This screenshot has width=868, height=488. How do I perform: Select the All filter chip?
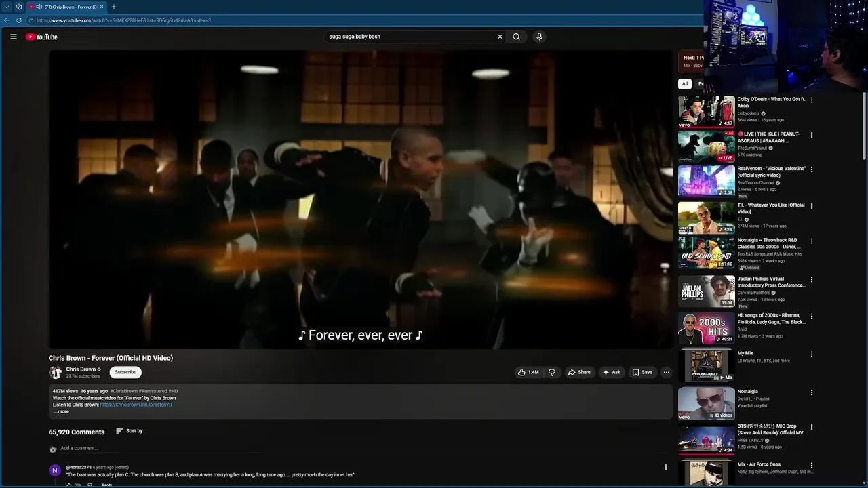coord(685,84)
